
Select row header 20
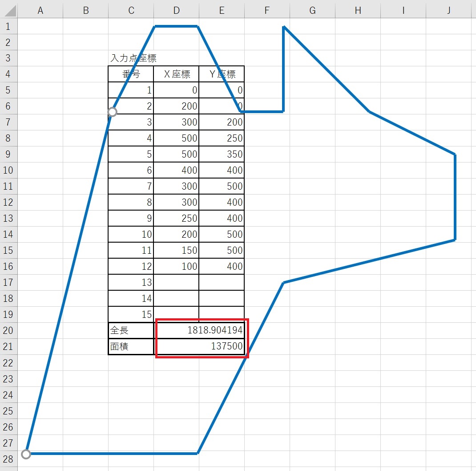pos(8,330)
